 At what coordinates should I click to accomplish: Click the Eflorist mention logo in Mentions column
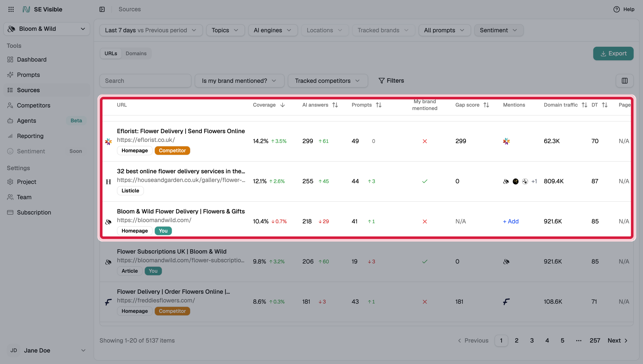(x=506, y=141)
